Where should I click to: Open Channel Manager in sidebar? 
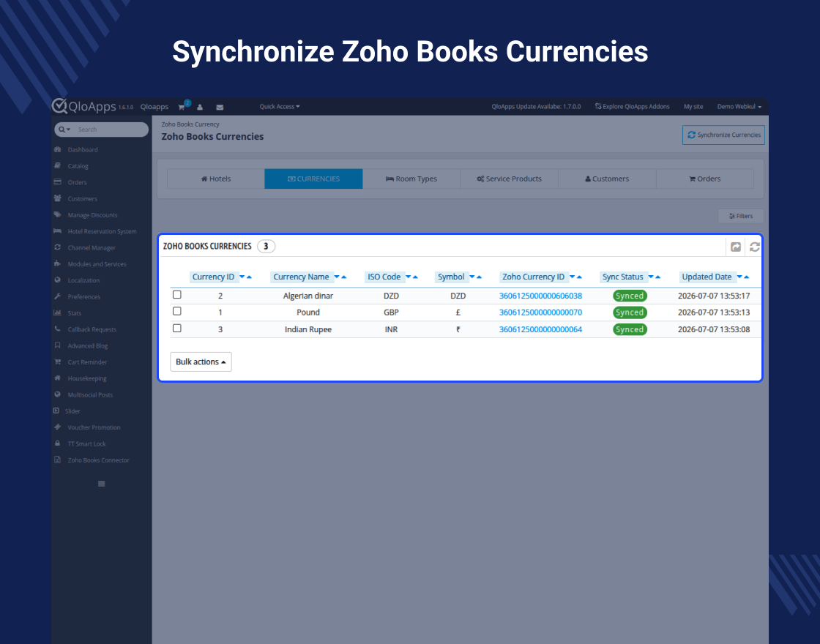point(92,248)
